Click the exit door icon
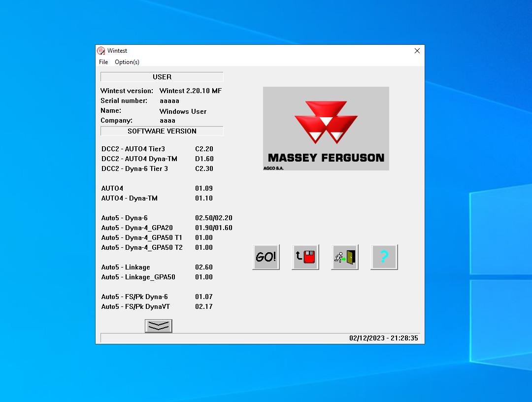 point(345,257)
